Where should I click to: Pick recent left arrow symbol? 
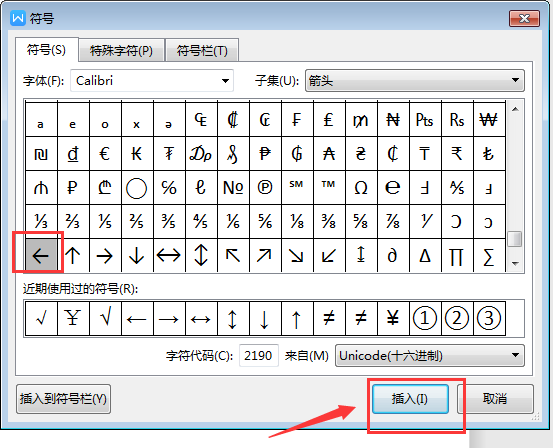pos(137,318)
